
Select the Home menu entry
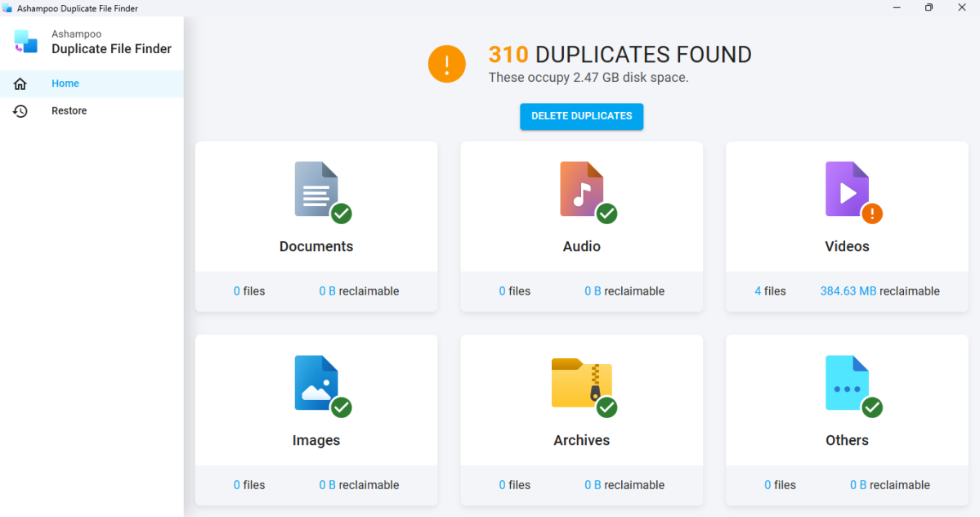coord(65,83)
